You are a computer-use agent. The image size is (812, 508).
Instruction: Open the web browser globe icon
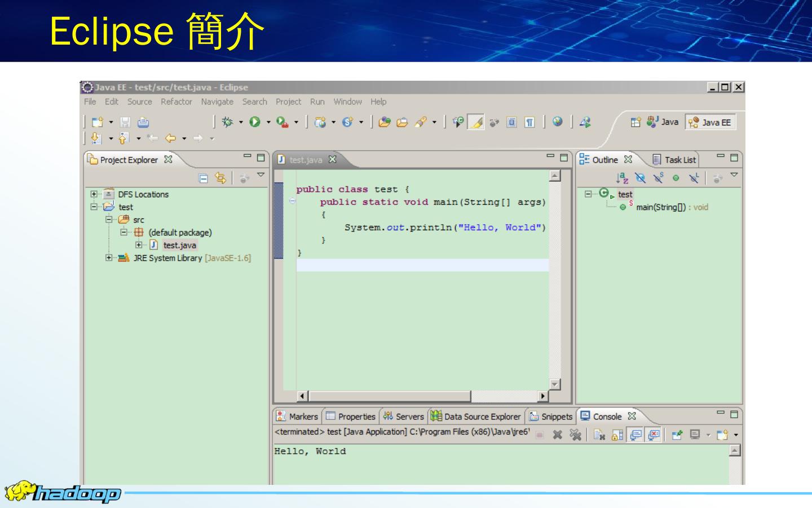point(558,121)
